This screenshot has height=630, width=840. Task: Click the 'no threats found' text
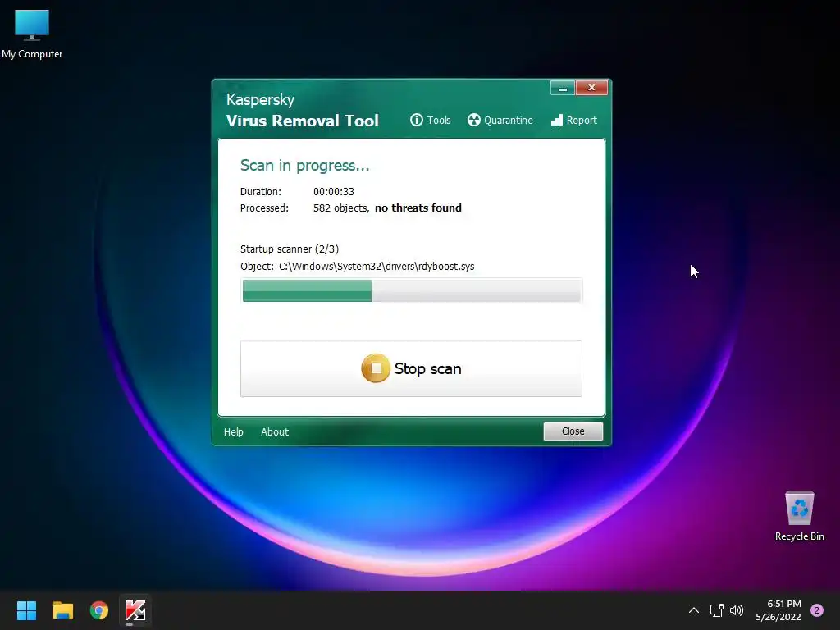[x=418, y=208]
